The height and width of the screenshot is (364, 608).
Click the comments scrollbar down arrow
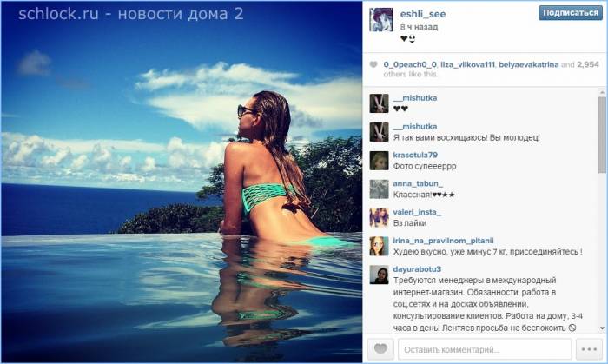pyautogui.click(x=602, y=328)
